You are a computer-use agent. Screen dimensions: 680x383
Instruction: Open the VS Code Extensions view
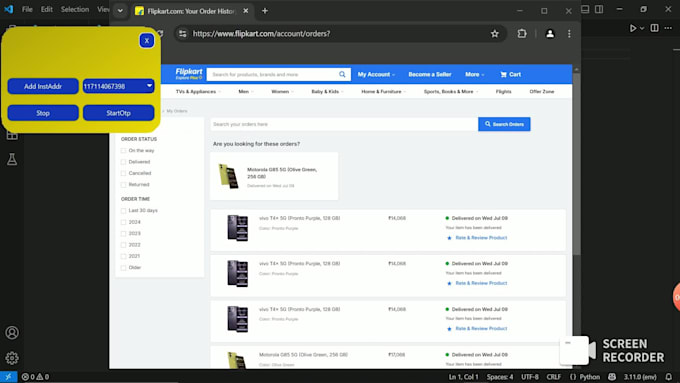click(x=12, y=135)
